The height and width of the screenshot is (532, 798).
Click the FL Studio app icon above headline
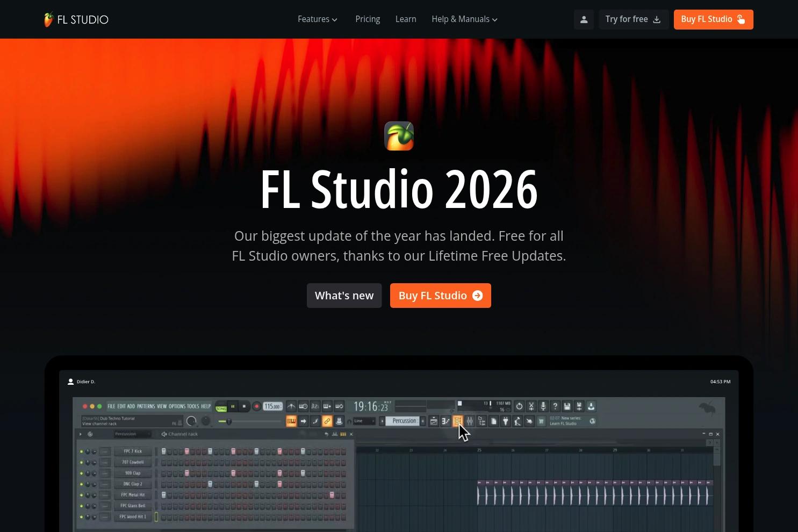399,136
